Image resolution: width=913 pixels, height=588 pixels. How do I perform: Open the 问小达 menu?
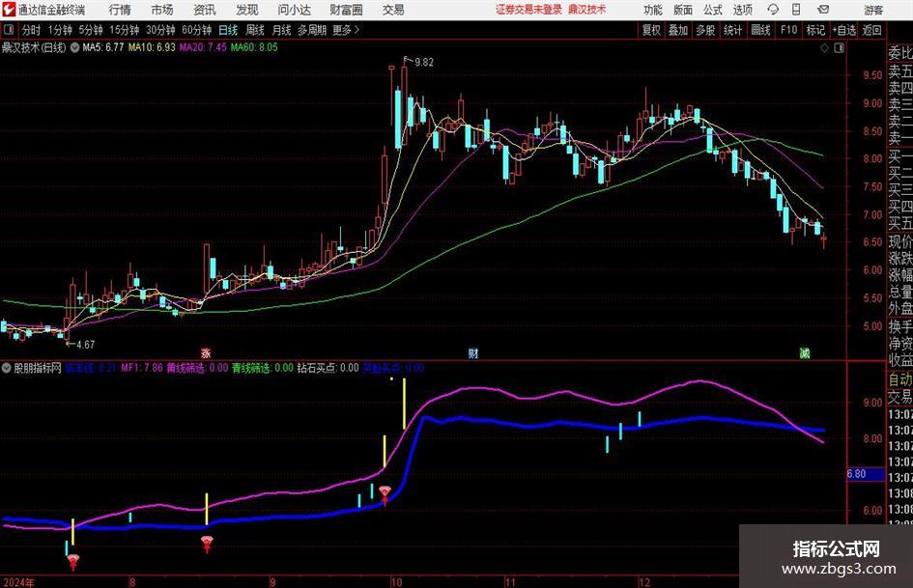[x=294, y=10]
